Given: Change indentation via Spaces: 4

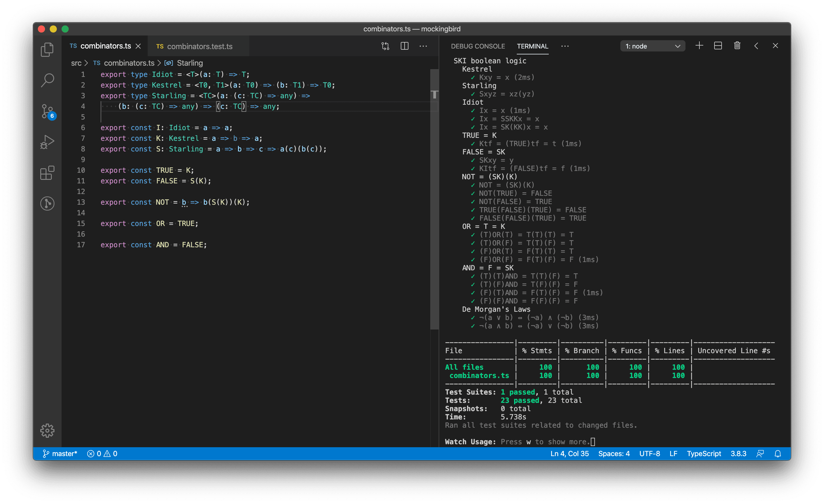Looking at the screenshot, I should pos(614,453).
